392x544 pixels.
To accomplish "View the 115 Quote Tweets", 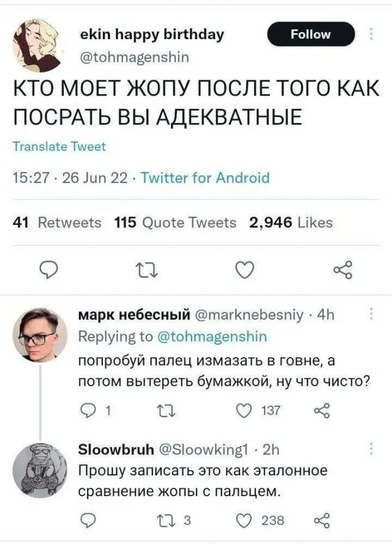I will pos(175,222).
